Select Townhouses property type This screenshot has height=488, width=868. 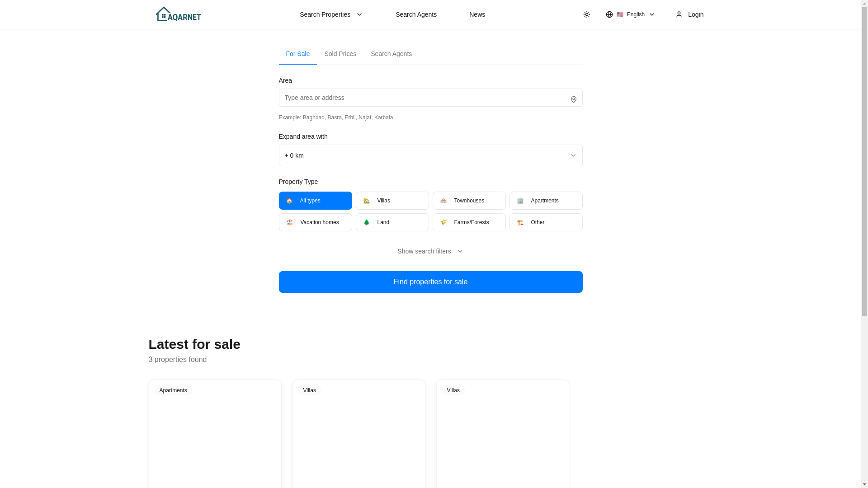pyautogui.click(x=469, y=201)
